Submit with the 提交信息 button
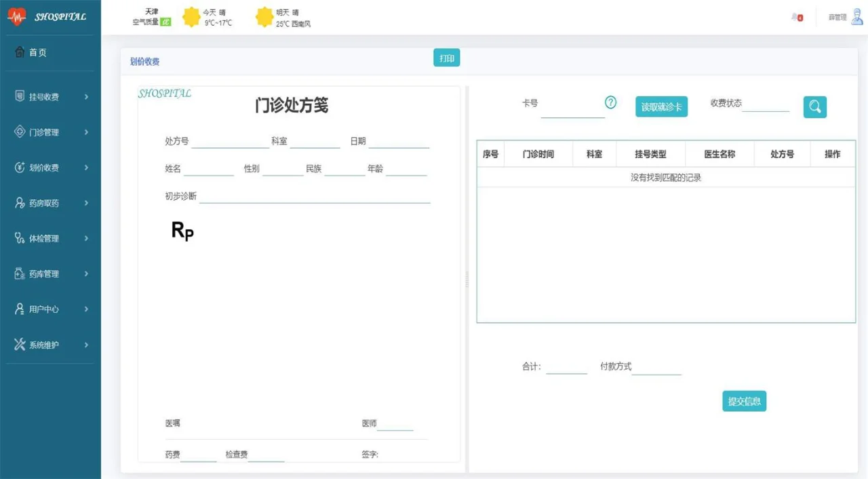Screen dimensions: 868x479 pyautogui.click(x=744, y=402)
